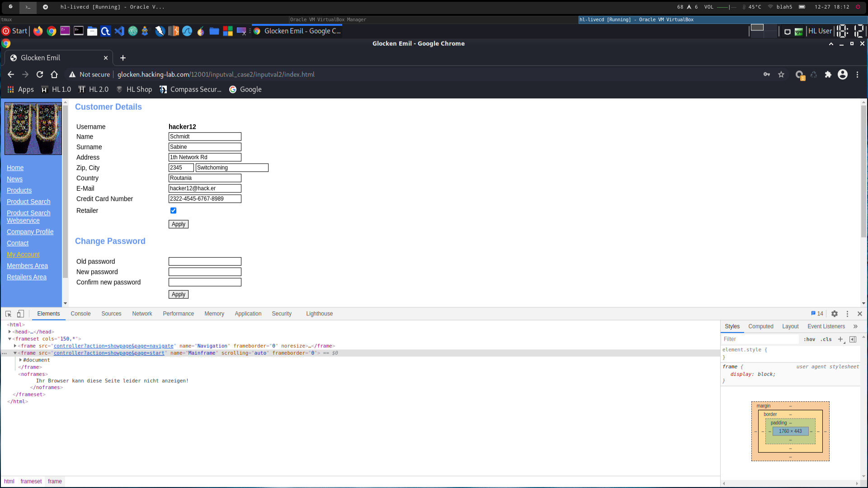Click into the Old password field
The height and width of the screenshot is (488, 868).
(x=205, y=262)
